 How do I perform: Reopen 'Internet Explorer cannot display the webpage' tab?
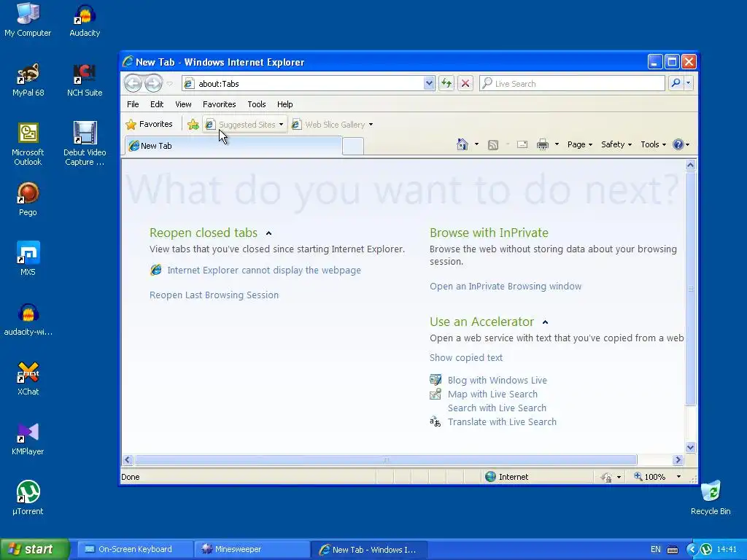264,270
